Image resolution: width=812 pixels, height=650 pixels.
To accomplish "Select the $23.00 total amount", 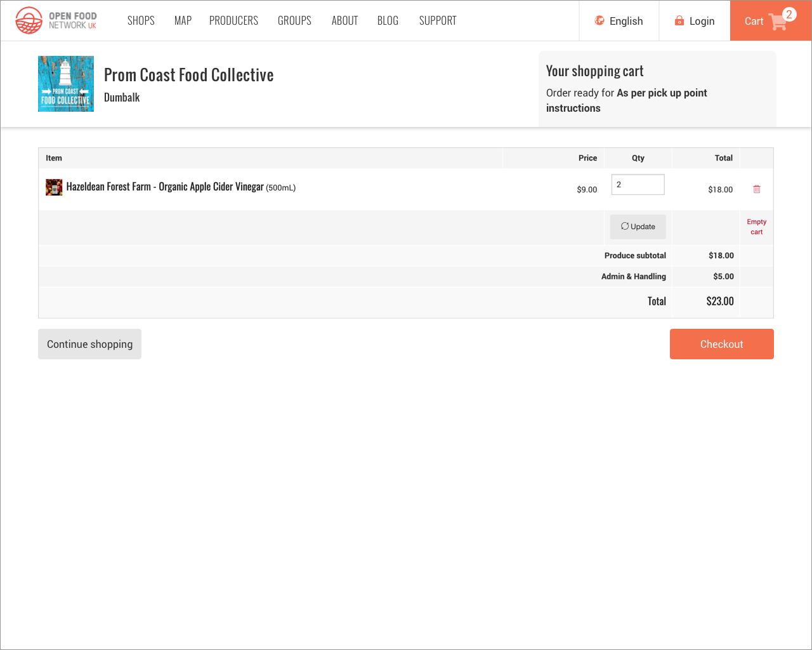I will point(720,302).
